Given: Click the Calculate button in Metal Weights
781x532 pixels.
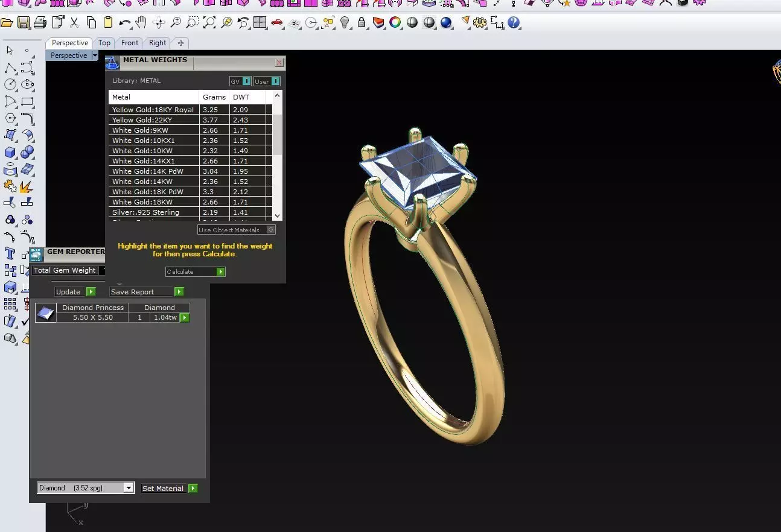Looking at the screenshot, I should pyautogui.click(x=195, y=272).
